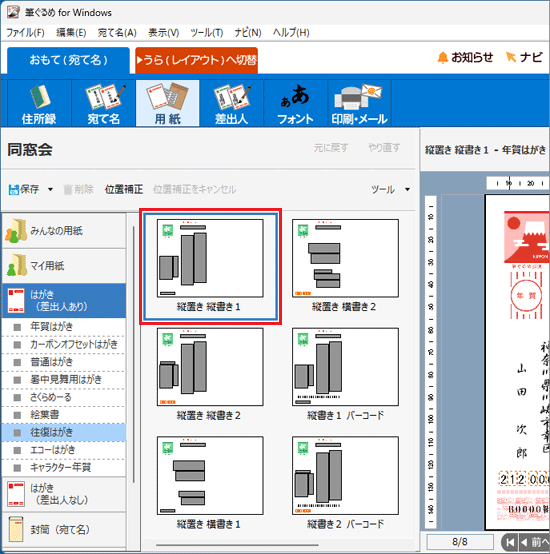This screenshot has width=550, height=554.
Task: Click the app icon in the title bar
Action: pos(13,12)
